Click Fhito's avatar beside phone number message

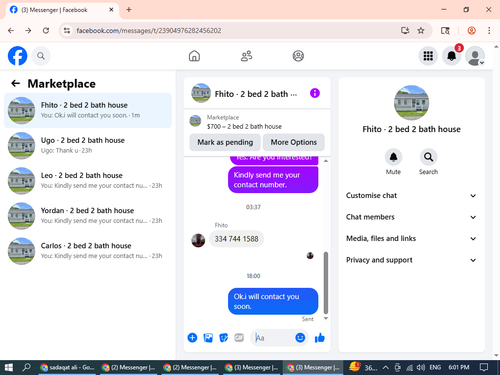[x=198, y=240]
